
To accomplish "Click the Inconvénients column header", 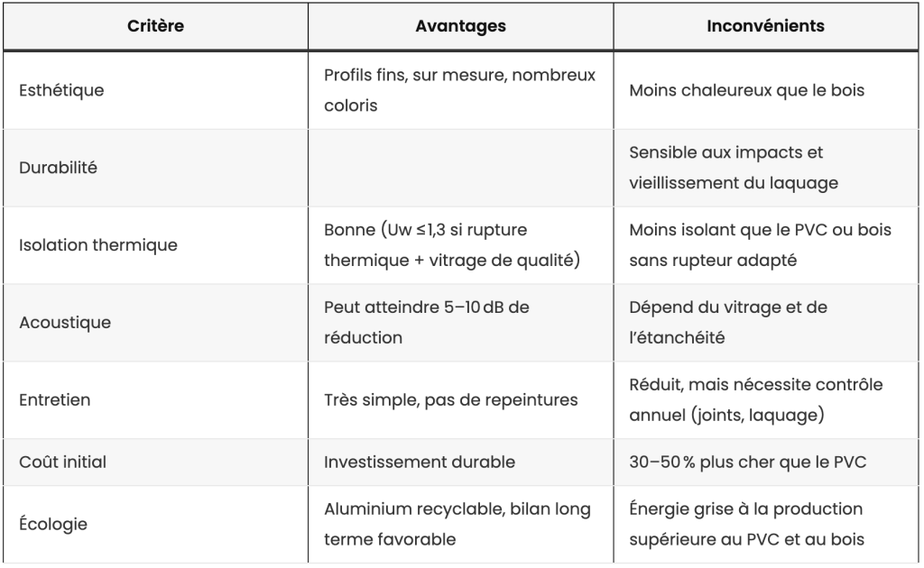I will pos(765,26).
